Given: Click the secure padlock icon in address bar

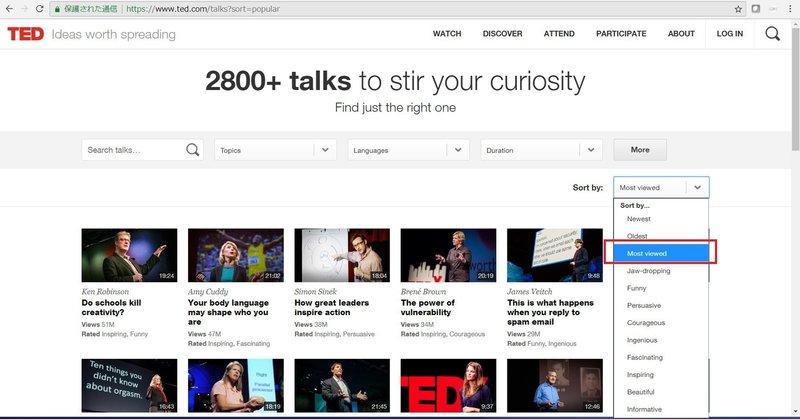Looking at the screenshot, I should point(57,9).
